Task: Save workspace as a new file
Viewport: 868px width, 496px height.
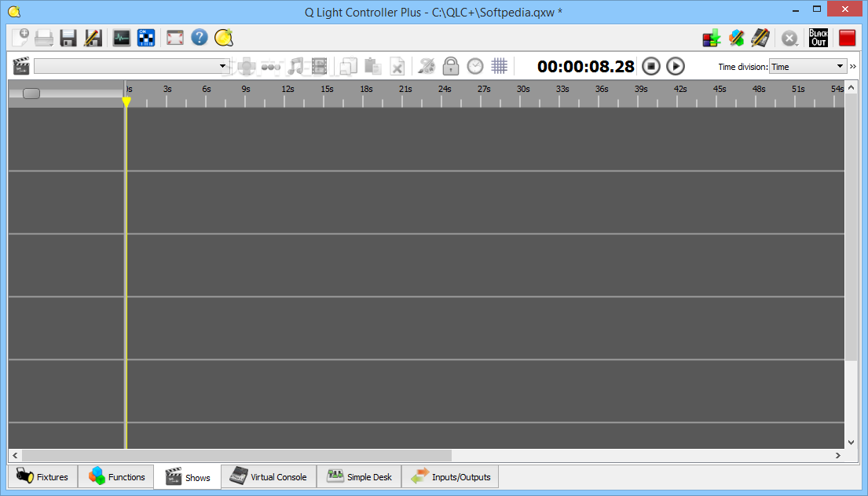Action: click(93, 38)
